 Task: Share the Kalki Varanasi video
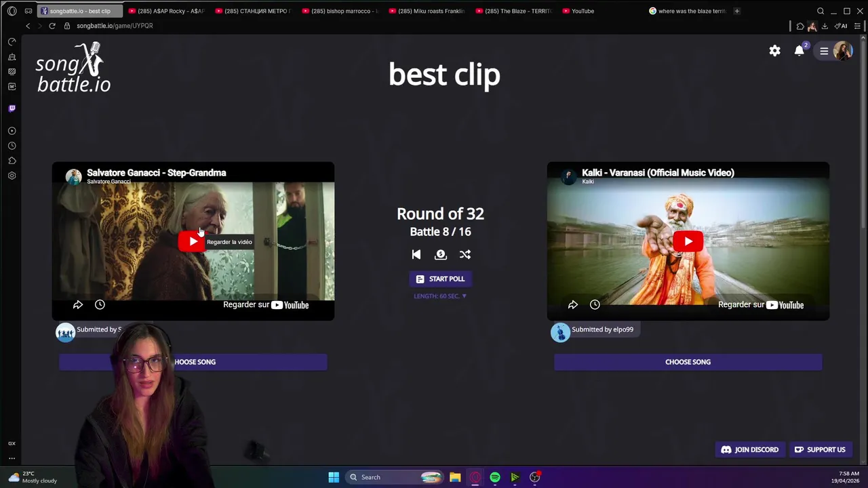[573, 305]
